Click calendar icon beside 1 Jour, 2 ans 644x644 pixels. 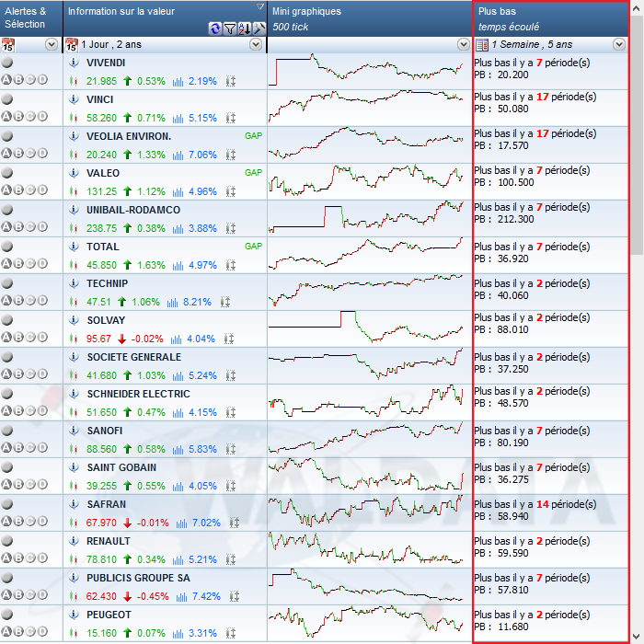point(72,44)
